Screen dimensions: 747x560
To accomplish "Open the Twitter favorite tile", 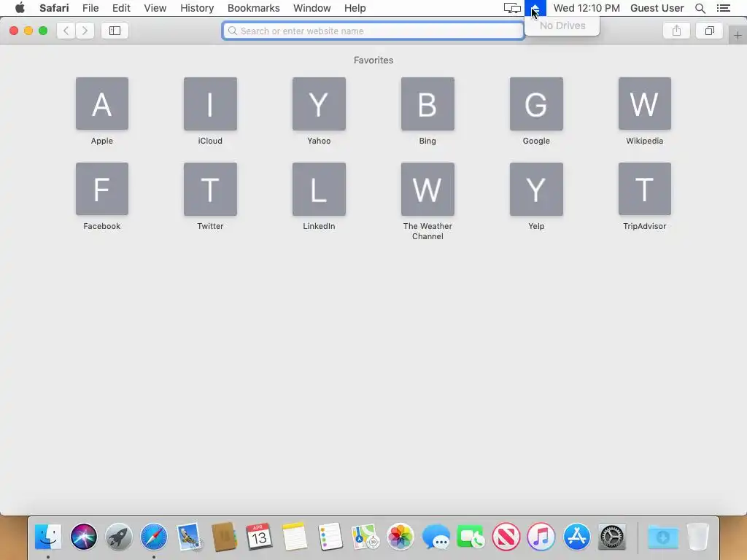I will [x=210, y=189].
